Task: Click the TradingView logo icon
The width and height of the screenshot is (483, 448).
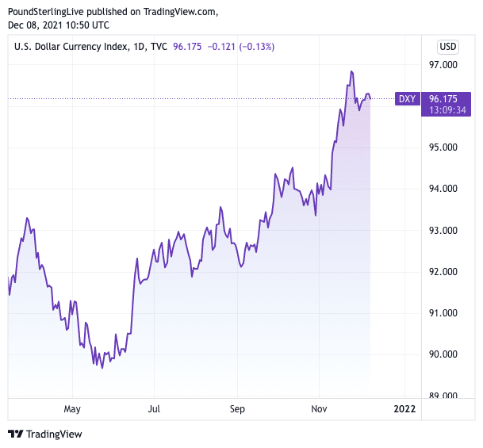Action: 15,434
